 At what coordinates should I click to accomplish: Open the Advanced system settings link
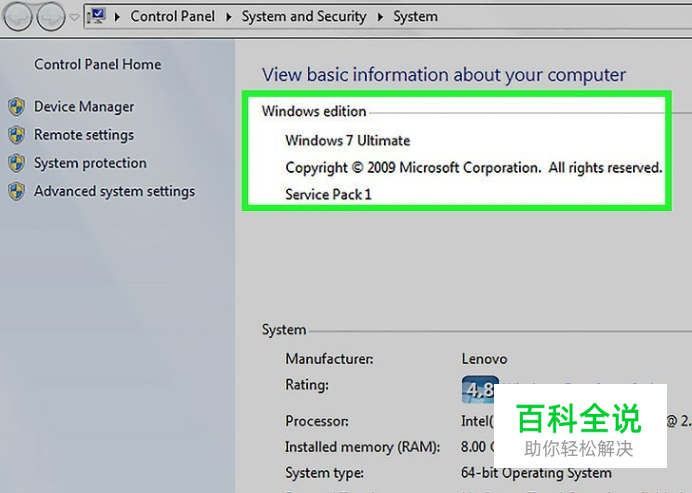click(114, 191)
